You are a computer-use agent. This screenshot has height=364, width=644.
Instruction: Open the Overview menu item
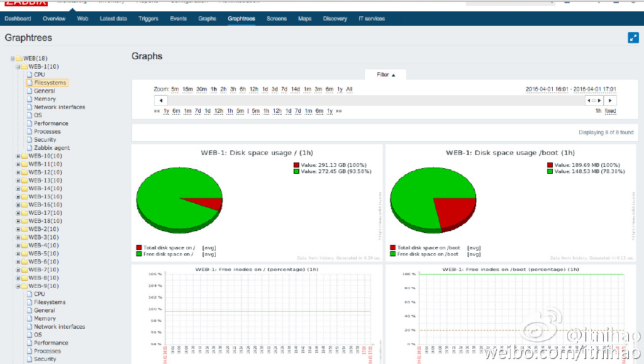tap(54, 19)
